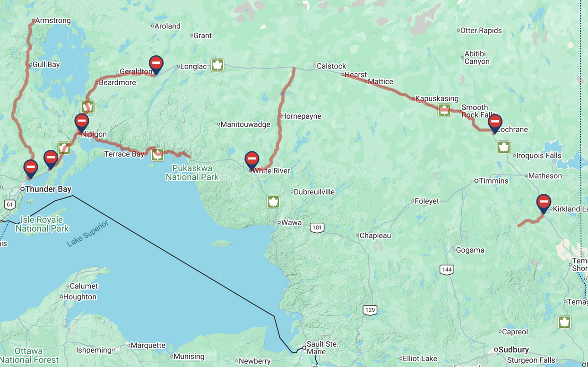Select the park maple leaf icon near Kapuskasing
This screenshot has height=367, width=588.
coord(444,111)
